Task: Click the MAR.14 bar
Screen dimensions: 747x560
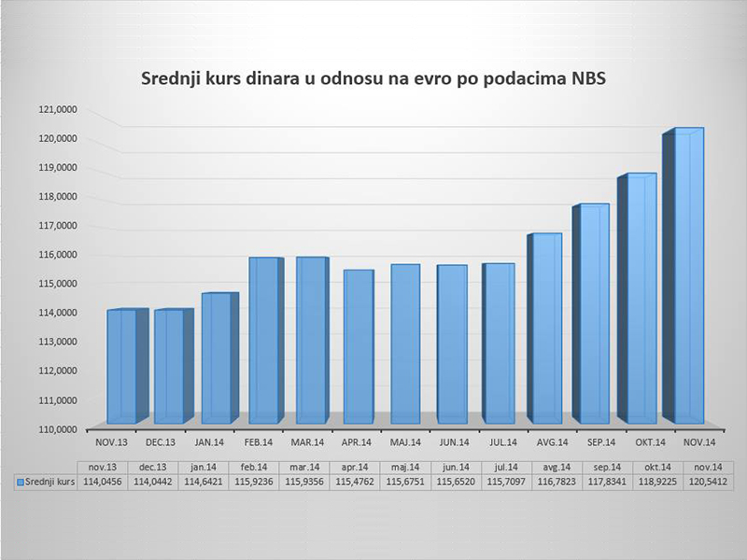Action: [313, 341]
